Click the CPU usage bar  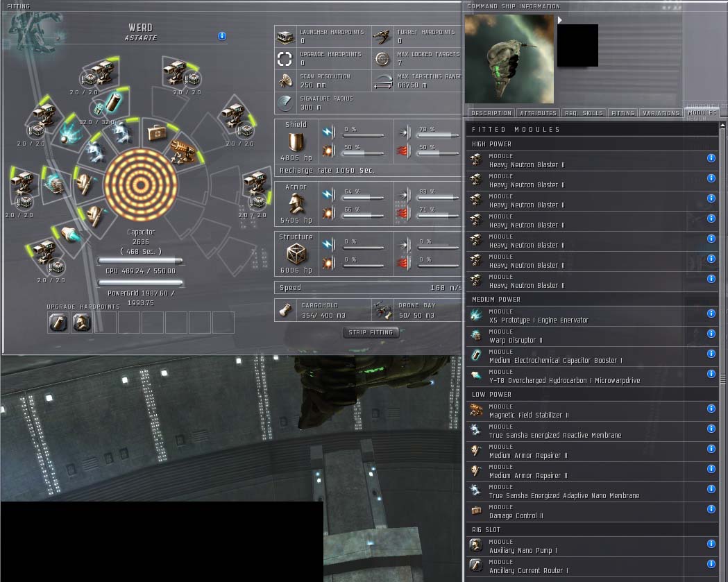[141, 262]
